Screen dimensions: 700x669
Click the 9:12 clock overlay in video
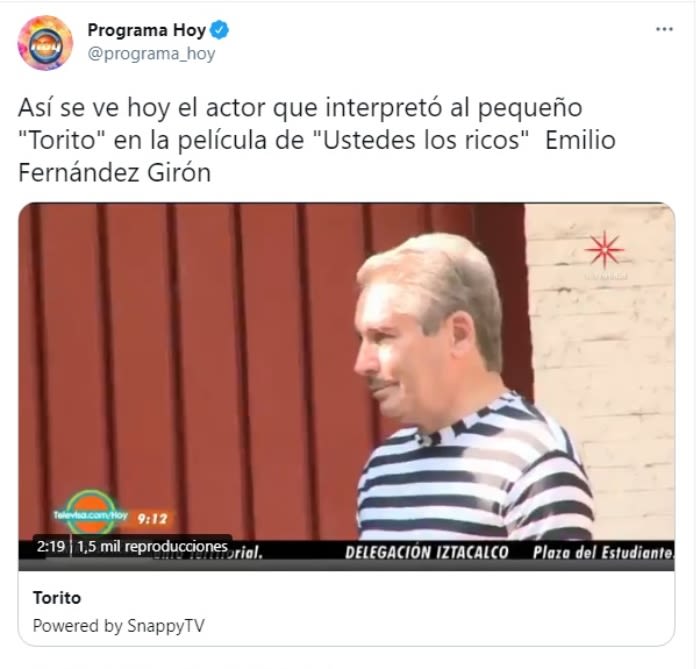(x=152, y=519)
